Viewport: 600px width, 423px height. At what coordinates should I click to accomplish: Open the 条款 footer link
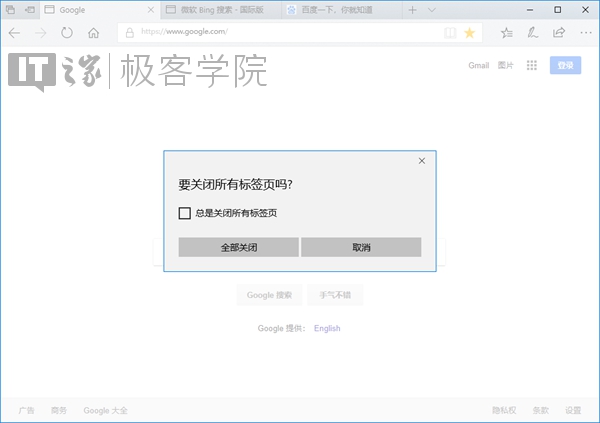[541, 410]
